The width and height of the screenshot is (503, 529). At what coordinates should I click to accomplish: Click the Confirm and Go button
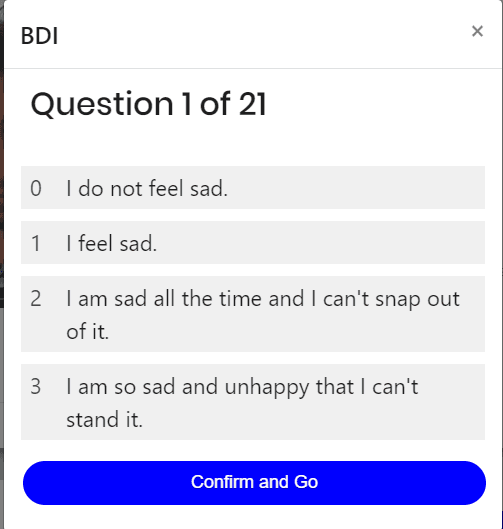click(x=254, y=483)
